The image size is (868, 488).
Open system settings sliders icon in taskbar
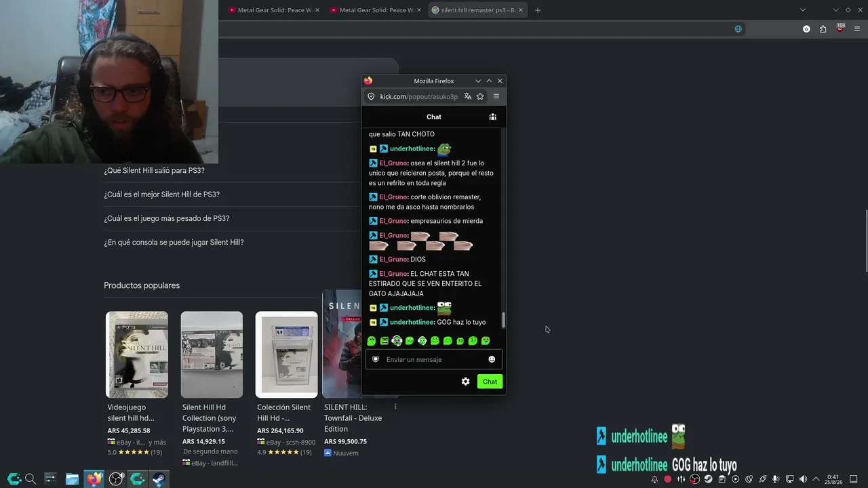(50, 479)
